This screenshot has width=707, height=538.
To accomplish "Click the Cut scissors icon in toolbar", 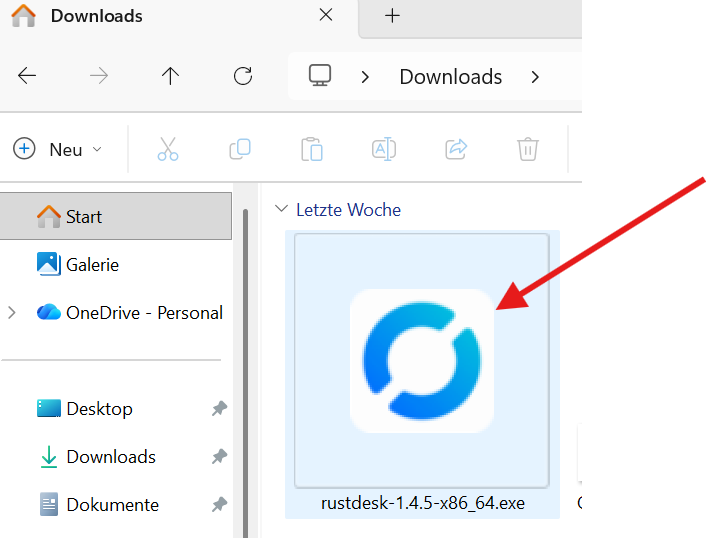I will click(167, 150).
